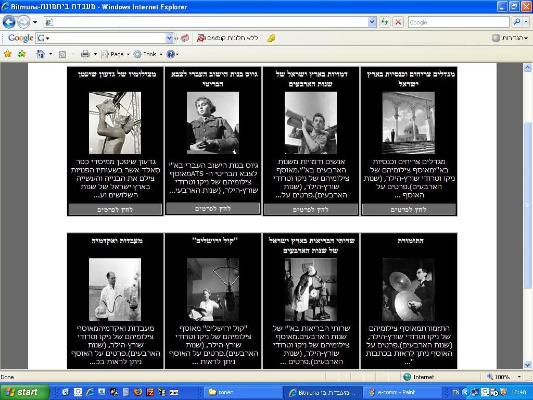Click details button under minarets and churches card

point(409,209)
